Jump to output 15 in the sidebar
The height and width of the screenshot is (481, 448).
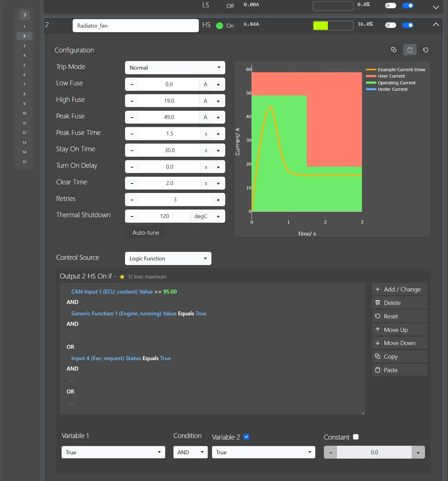(25, 162)
